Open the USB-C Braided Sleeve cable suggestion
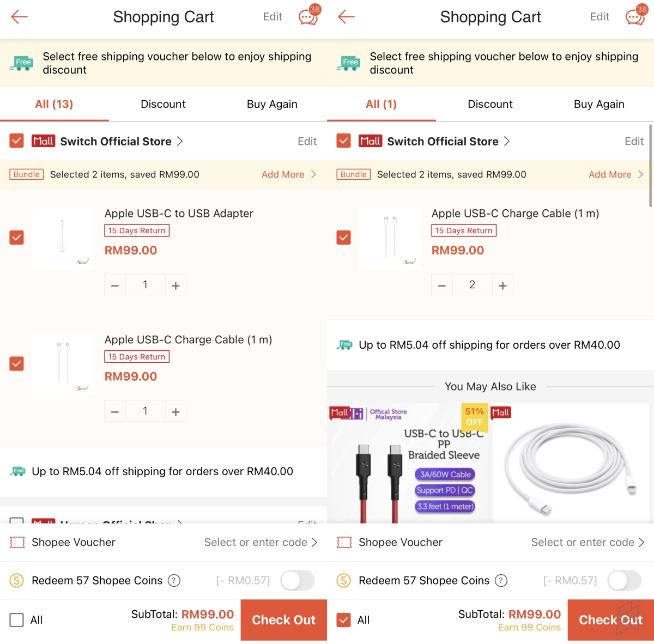The height and width of the screenshot is (644, 654). click(x=410, y=463)
